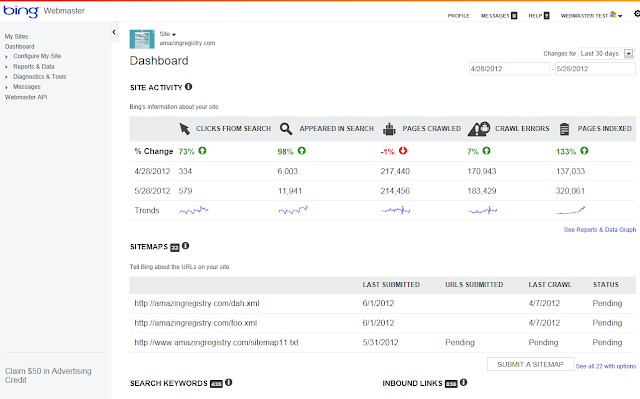Screen dimensions: 640x399
Task: Open the sitemap11.txt sitemap URL
Action: click(216, 342)
